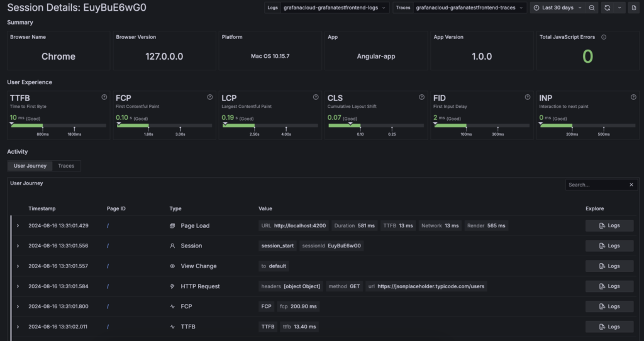Expand the Page Load row
Image resolution: width=644 pixels, height=341 pixels.
[x=18, y=225]
